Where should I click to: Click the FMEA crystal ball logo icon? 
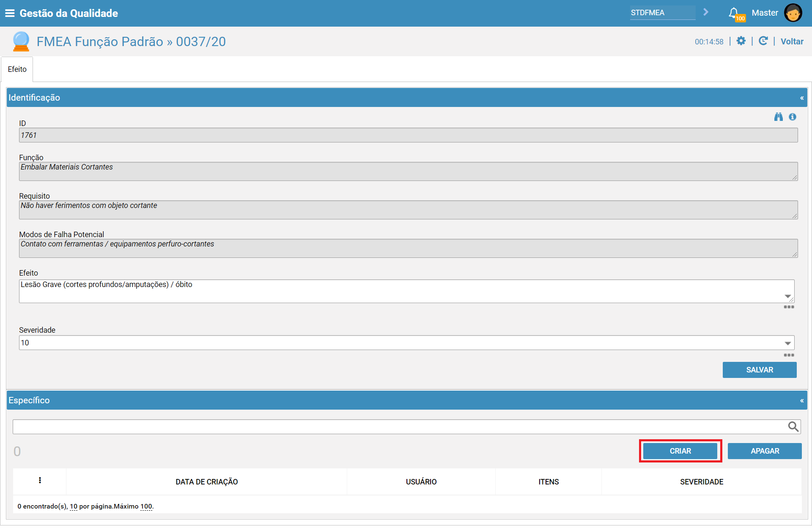[x=21, y=41]
